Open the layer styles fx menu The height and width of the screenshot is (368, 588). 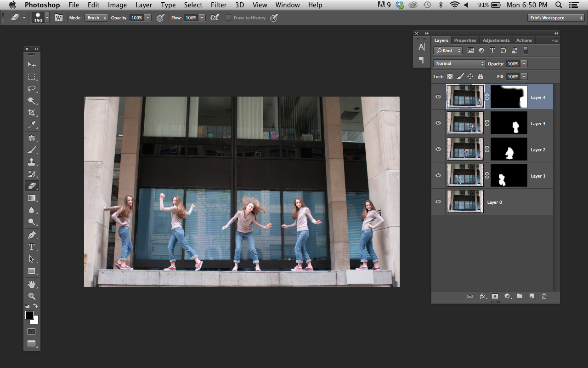[483, 296]
